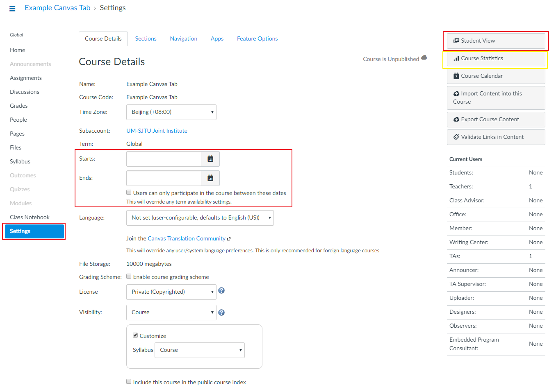Enable participation only between course dates

(129, 193)
